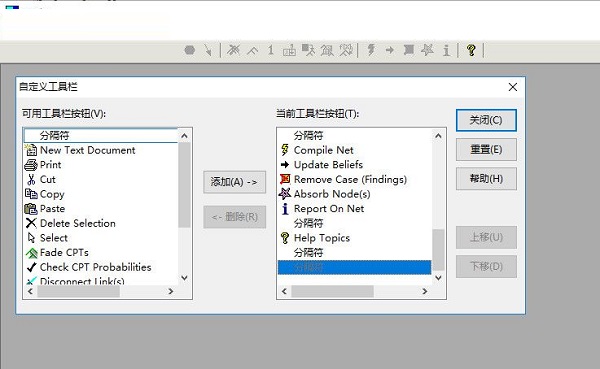
Task: Click the Compile Net lightning toolbar icon
Action: click(371, 50)
